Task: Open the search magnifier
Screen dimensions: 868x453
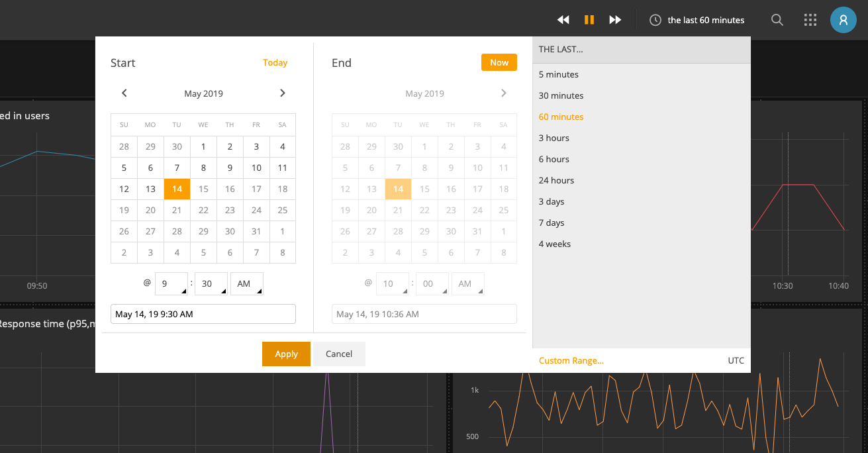Action: (x=777, y=20)
